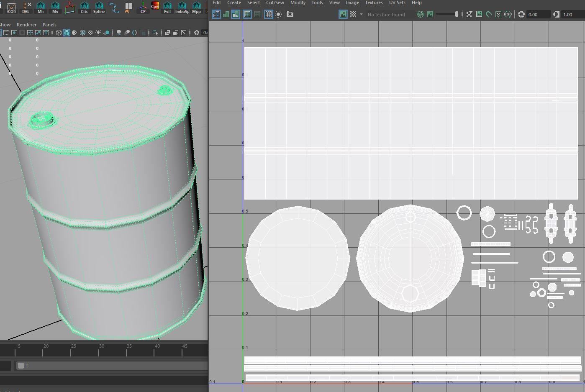Viewport: 585px width, 392px height.
Task: Open the Cut/Sew menu
Action: pyautogui.click(x=275, y=3)
